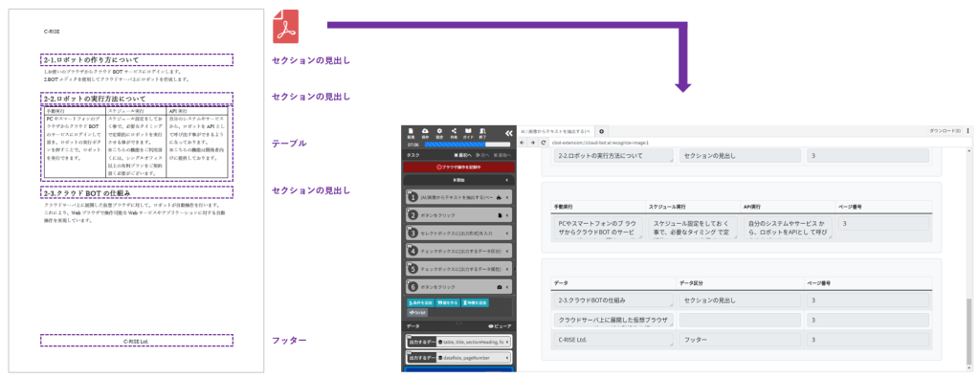
Task: Open the three-dot browser menu
Action: click(968, 131)
